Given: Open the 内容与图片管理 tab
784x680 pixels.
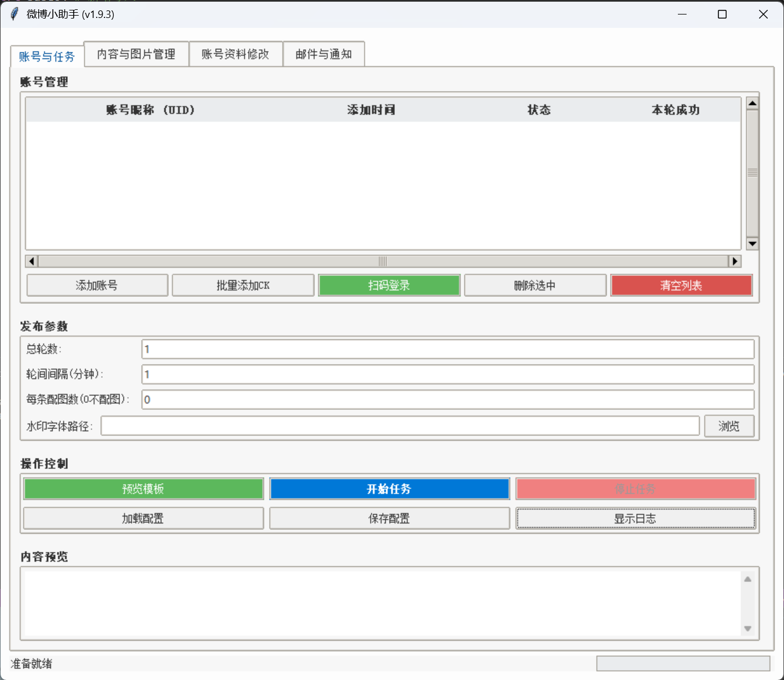Looking at the screenshot, I should (x=136, y=54).
